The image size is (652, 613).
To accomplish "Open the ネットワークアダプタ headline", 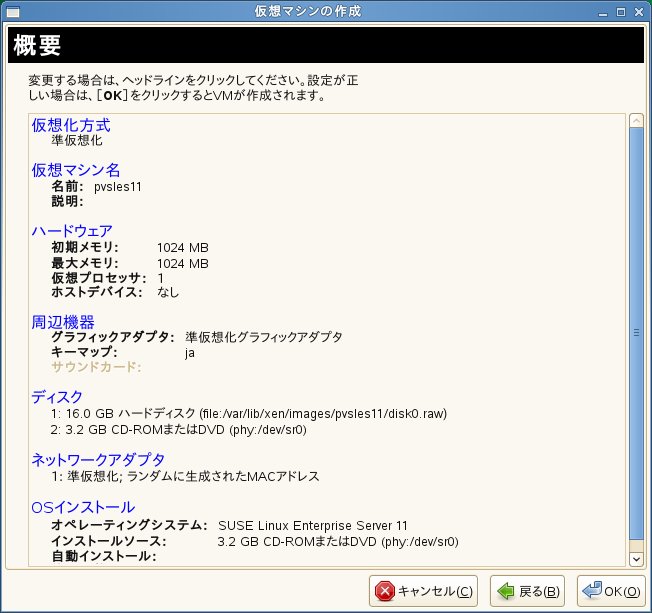I will (x=98, y=459).
